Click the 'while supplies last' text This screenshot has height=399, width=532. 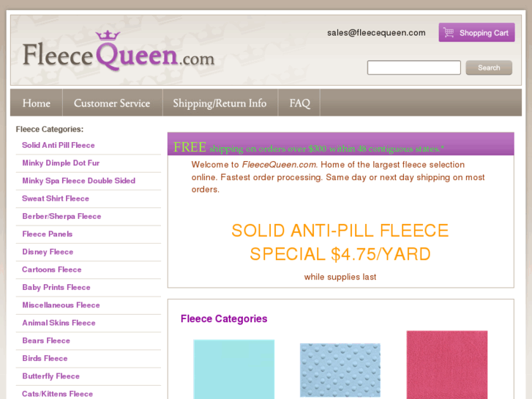click(x=340, y=277)
